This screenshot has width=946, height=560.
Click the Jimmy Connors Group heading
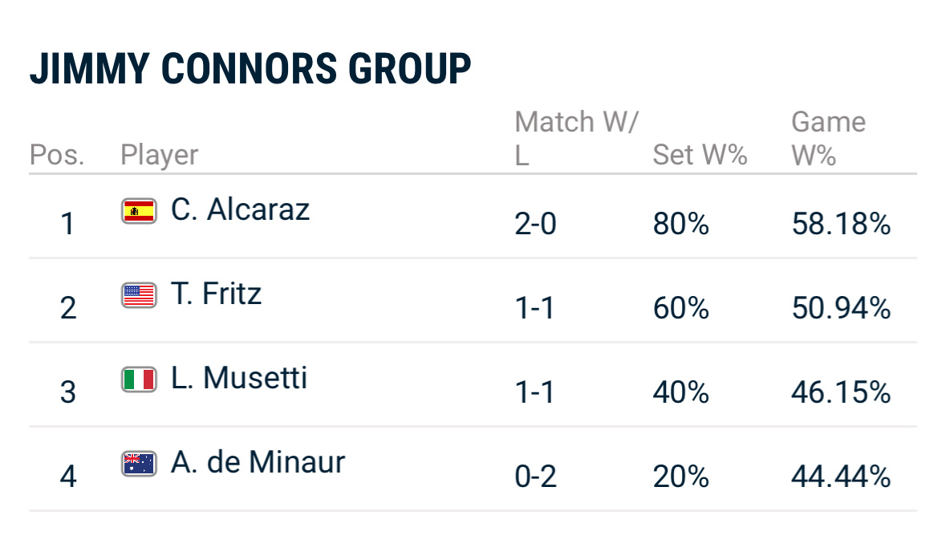(x=250, y=69)
